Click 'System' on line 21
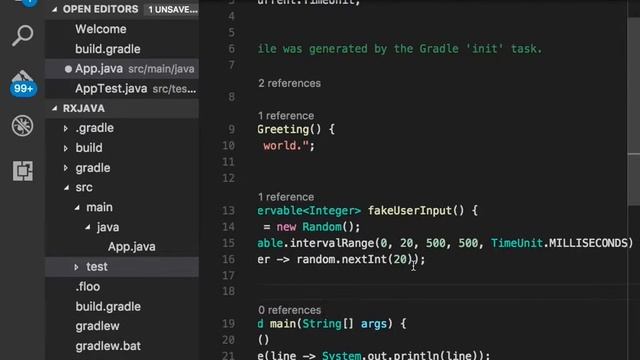 [341, 355]
